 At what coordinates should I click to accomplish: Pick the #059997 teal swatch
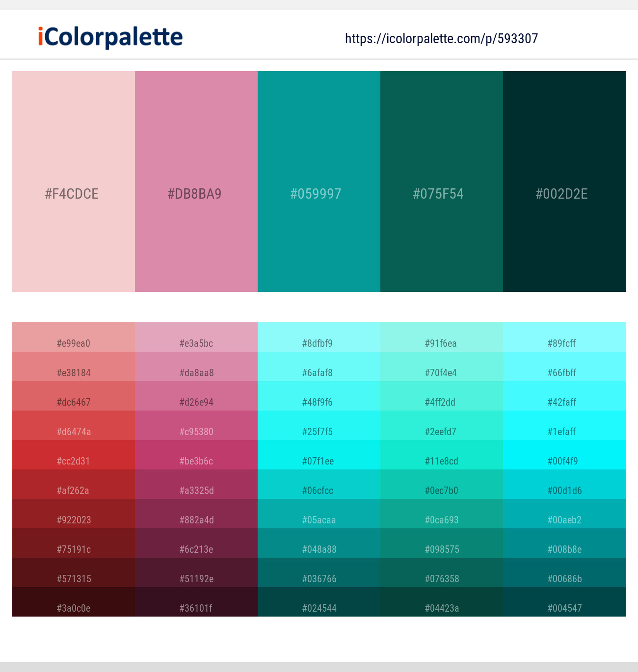point(319,181)
